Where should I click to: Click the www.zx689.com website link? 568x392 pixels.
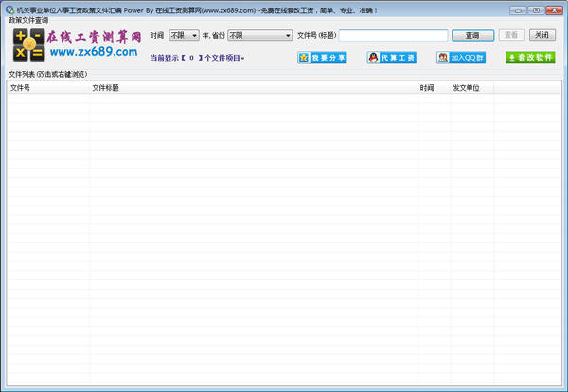pos(87,52)
